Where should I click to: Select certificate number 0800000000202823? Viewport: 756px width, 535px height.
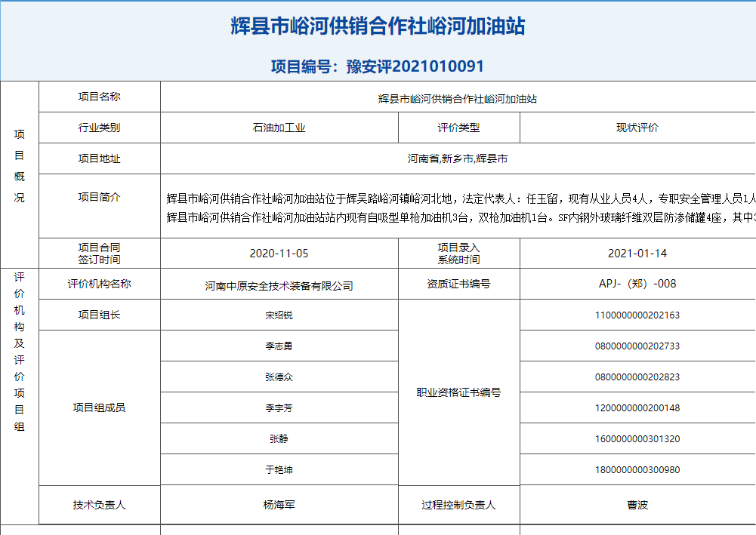pos(637,377)
